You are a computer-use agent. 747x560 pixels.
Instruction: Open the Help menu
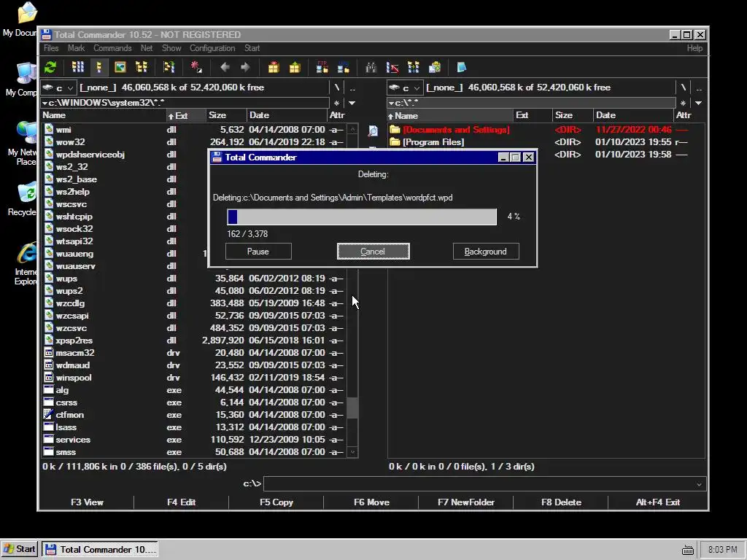tap(694, 48)
